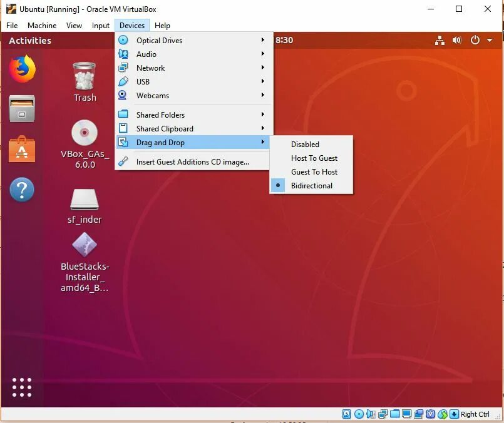Open the Help icon in the dock
This screenshot has height=423, width=504.
(x=22, y=190)
